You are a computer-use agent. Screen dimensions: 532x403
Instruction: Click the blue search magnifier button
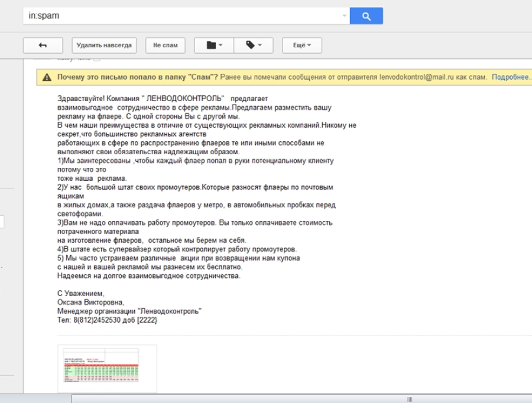pyautogui.click(x=366, y=16)
